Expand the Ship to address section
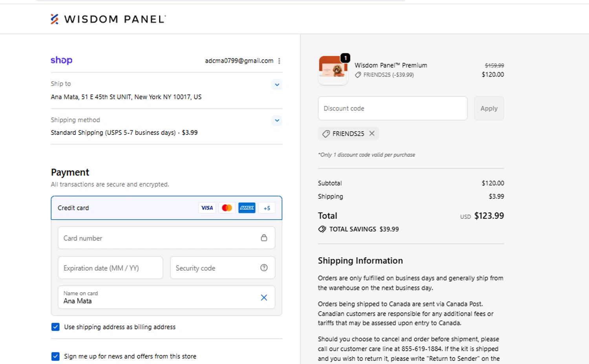The width and height of the screenshot is (589, 364). [277, 84]
